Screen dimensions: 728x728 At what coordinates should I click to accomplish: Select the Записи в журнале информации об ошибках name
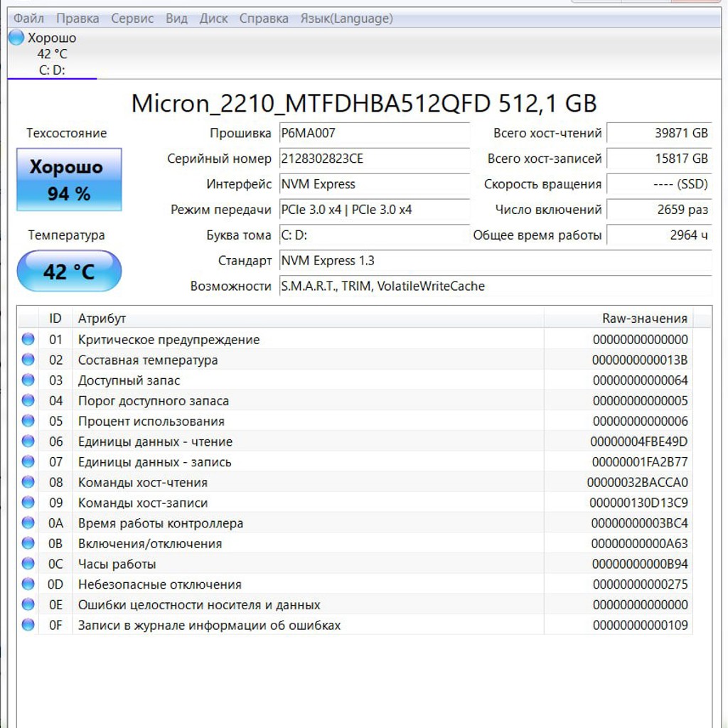point(210,626)
